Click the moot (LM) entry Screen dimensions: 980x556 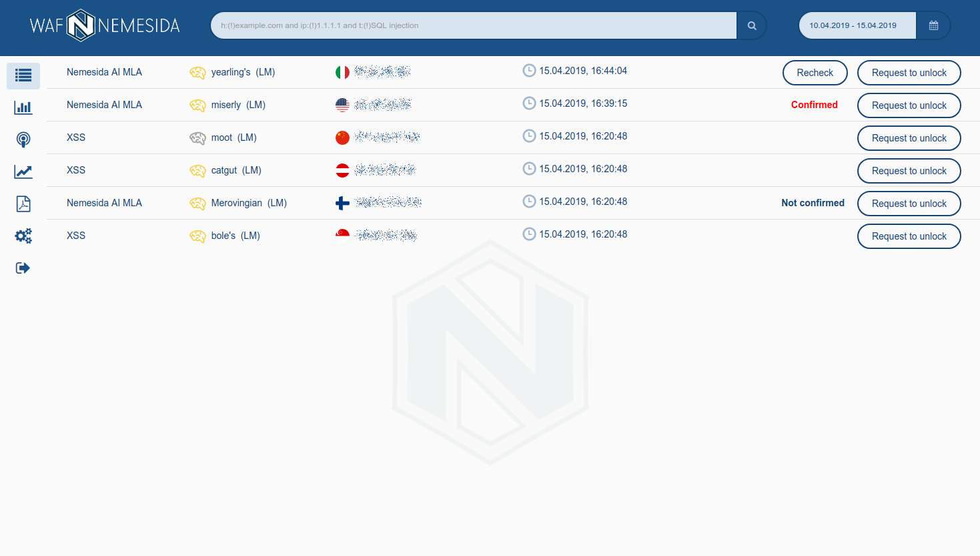click(233, 137)
